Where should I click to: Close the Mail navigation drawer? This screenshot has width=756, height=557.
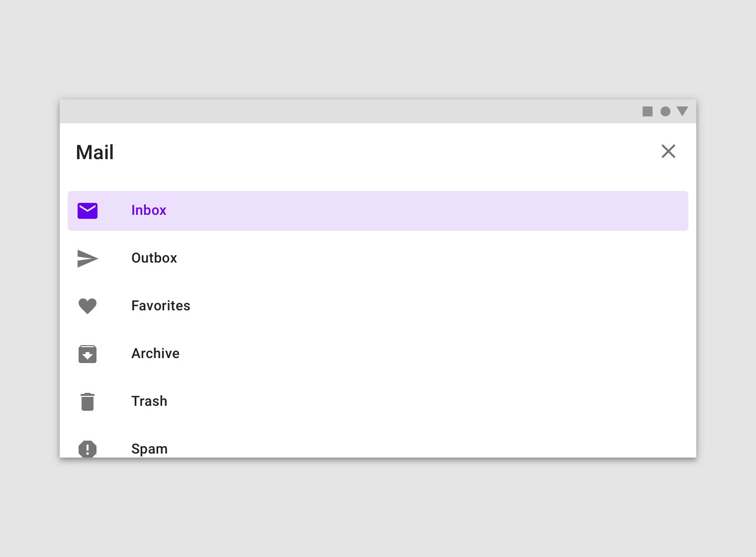(x=668, y=151)
